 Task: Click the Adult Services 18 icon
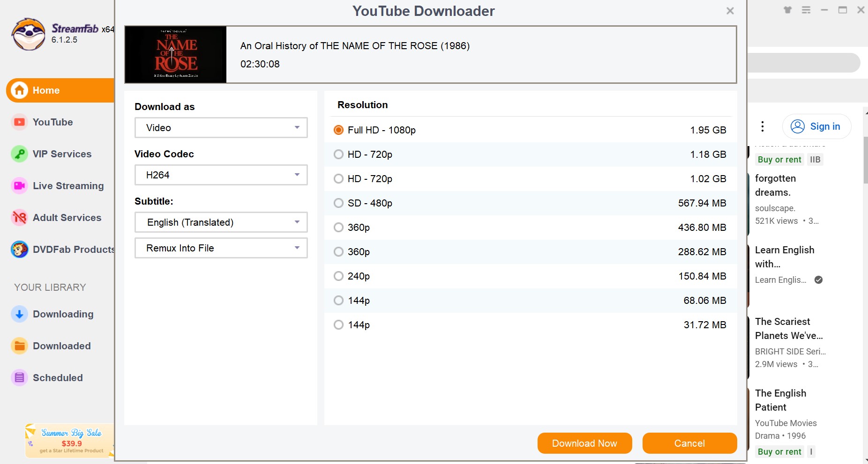click(19, 218)
